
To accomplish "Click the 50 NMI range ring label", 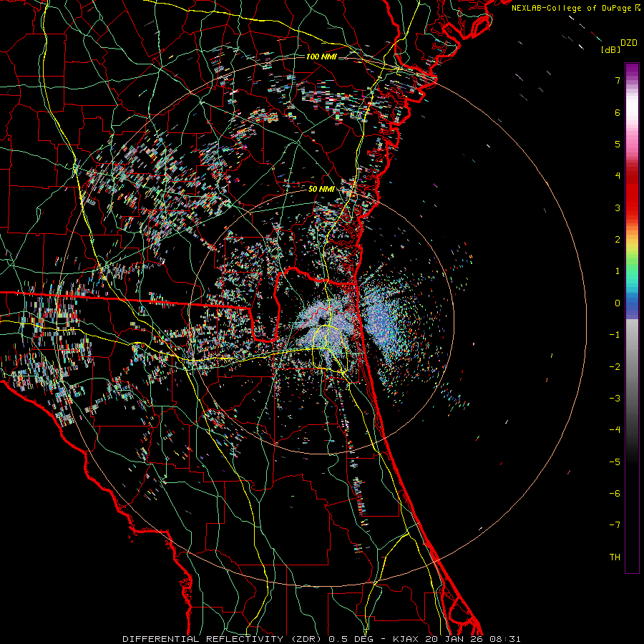I will [x=321, y=189].
